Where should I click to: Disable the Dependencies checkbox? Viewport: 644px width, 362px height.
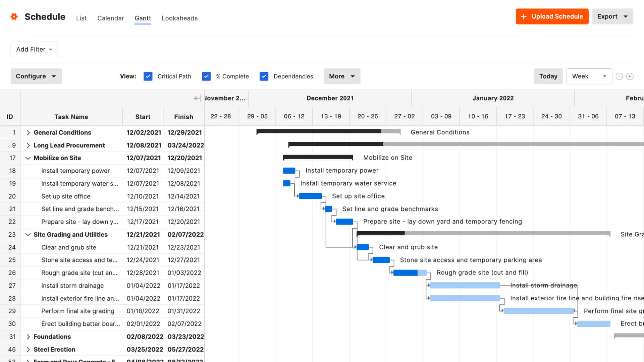tap(264, 76)
